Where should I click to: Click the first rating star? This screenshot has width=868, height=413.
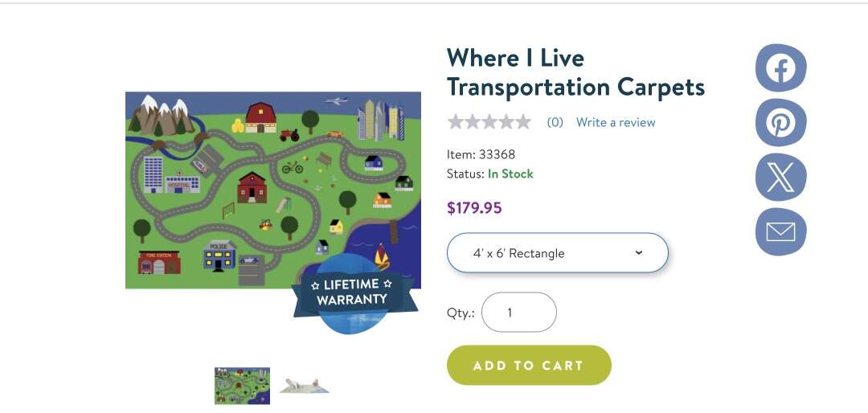pyautogui.click(x=456, y=122)
